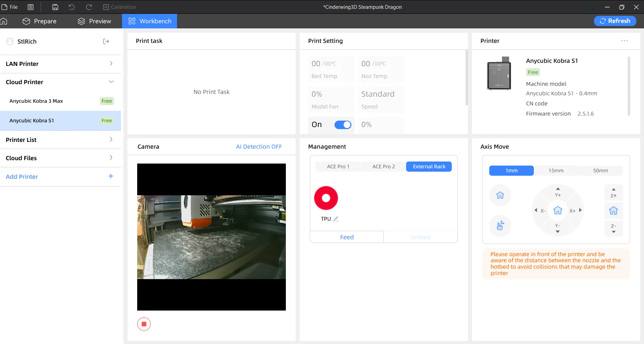Home all axes using top-left home icon
This screenshot has height=344, width=644.
coord(500,195)
